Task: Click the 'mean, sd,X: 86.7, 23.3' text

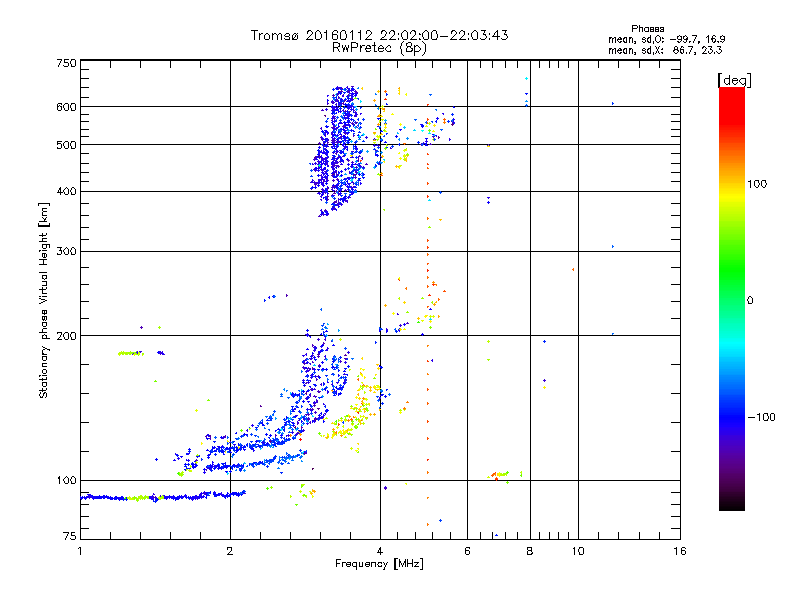Action: (x=665, y=50)
